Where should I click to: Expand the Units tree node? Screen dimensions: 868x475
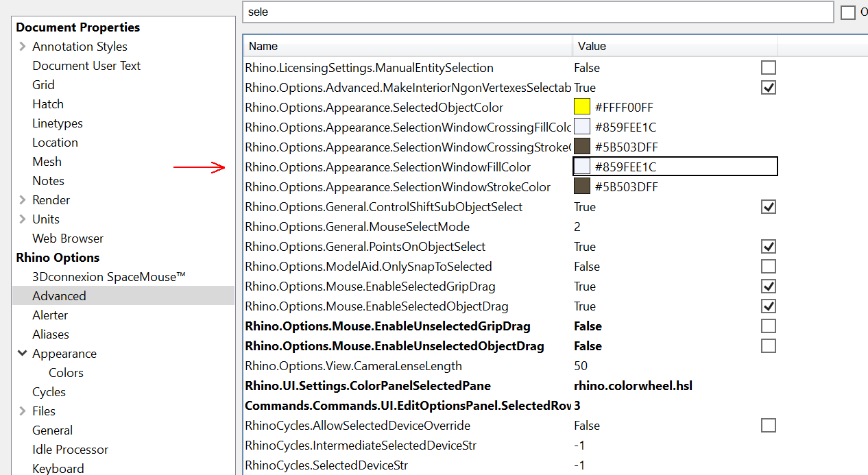(23, 219)
